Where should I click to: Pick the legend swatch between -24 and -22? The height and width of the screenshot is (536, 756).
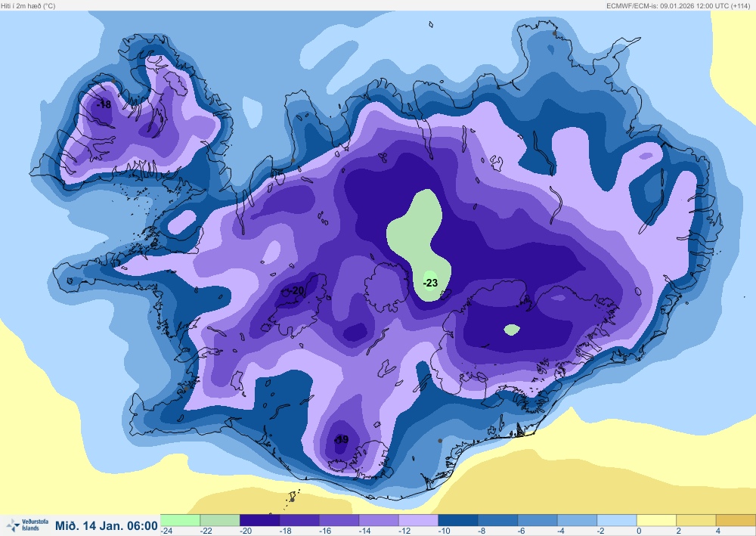tap(181, 520)
